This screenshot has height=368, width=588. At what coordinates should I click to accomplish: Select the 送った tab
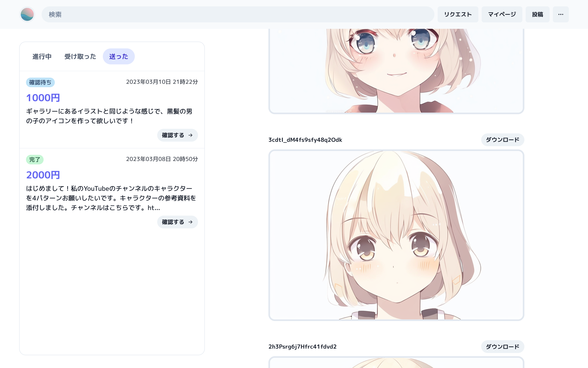click(119, 56)
